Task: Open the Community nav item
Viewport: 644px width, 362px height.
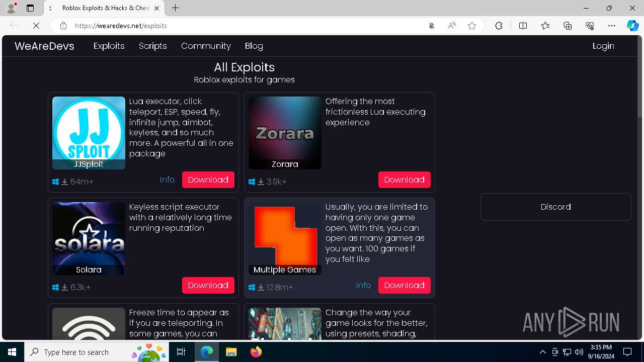Action: coord(206,46)
